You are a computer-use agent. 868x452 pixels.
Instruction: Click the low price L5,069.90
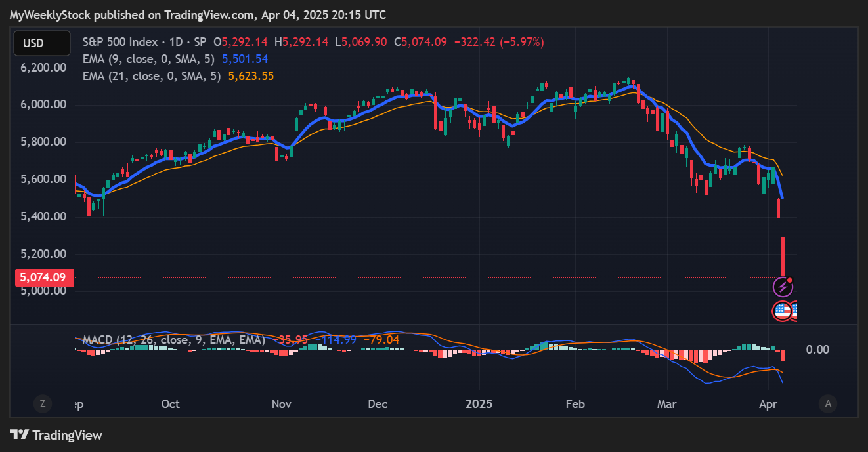point(361,42)
